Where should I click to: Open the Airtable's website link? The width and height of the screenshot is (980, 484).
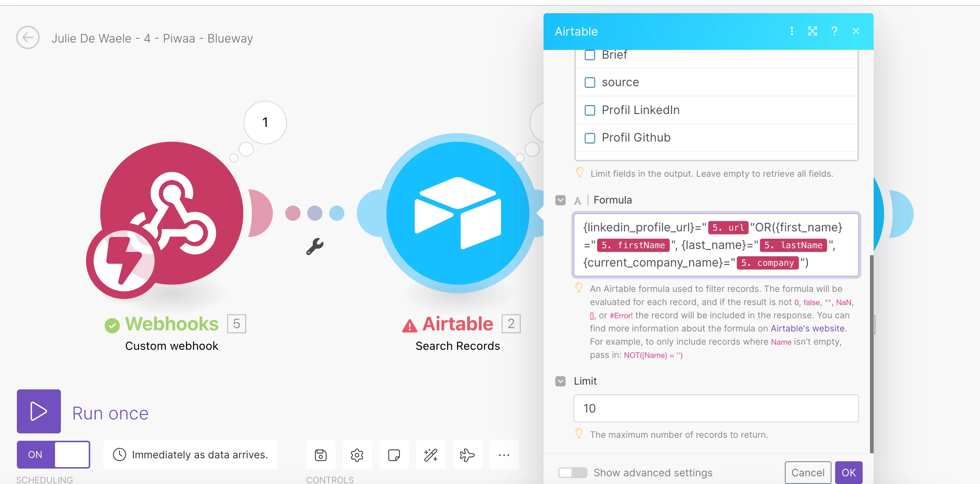[x=807, y=329]
